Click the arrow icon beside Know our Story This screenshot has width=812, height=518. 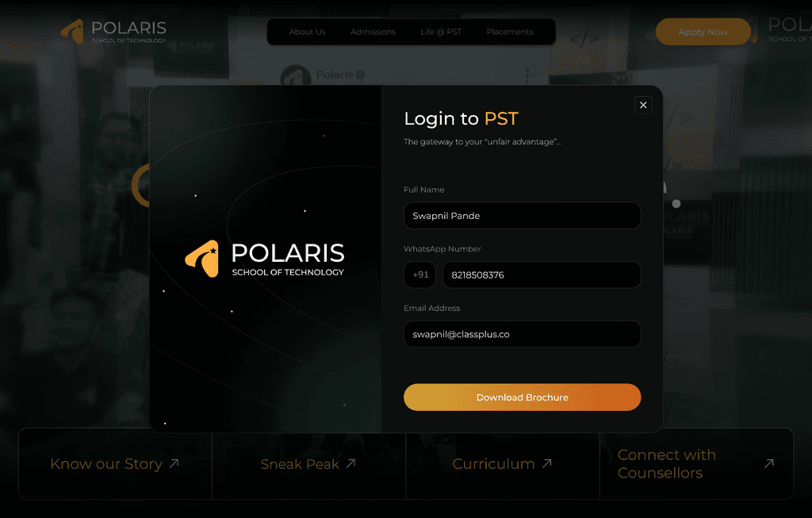pos(174,463)
